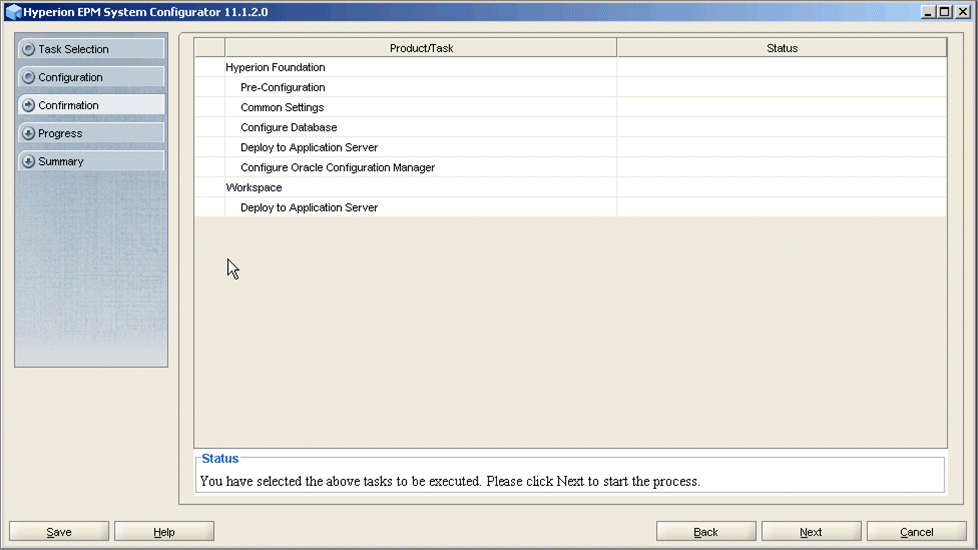Select the Confirmation step label
The image size is (978, 550).
(69, 105)
